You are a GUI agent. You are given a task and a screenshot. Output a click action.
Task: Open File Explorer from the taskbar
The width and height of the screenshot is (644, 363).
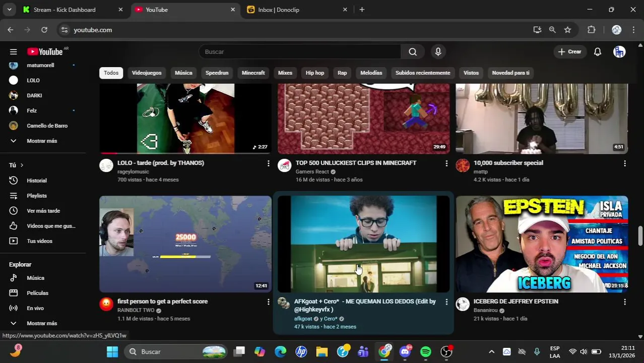[322, 351]
